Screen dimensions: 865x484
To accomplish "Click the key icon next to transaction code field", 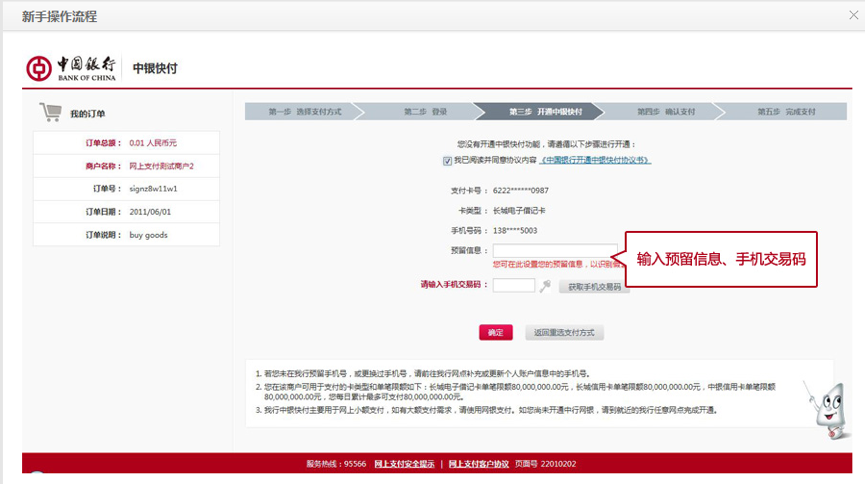I will tap(545, 286).
